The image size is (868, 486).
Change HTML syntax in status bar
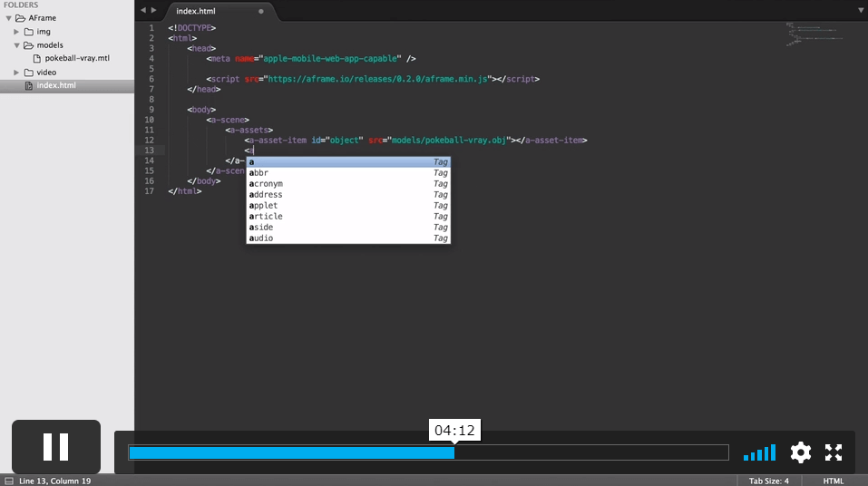[834, 481]
